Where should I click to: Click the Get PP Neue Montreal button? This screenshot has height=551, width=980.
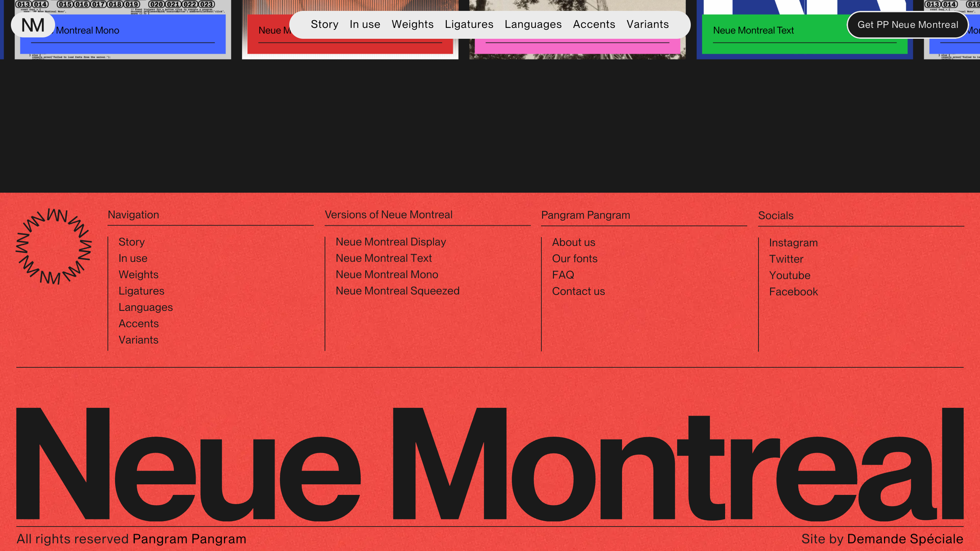[x=907, y=25]
